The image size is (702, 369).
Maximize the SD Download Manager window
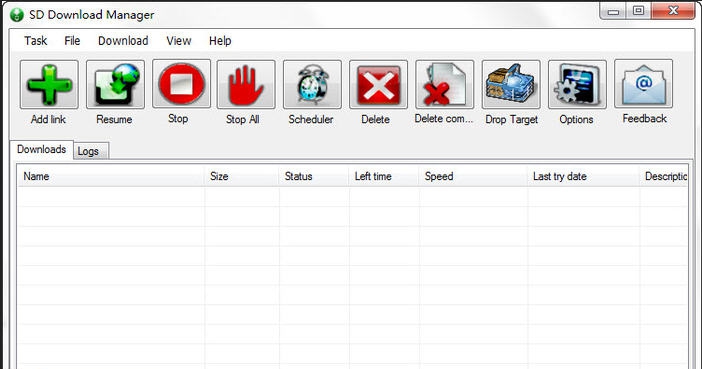[x=638, y=11]
